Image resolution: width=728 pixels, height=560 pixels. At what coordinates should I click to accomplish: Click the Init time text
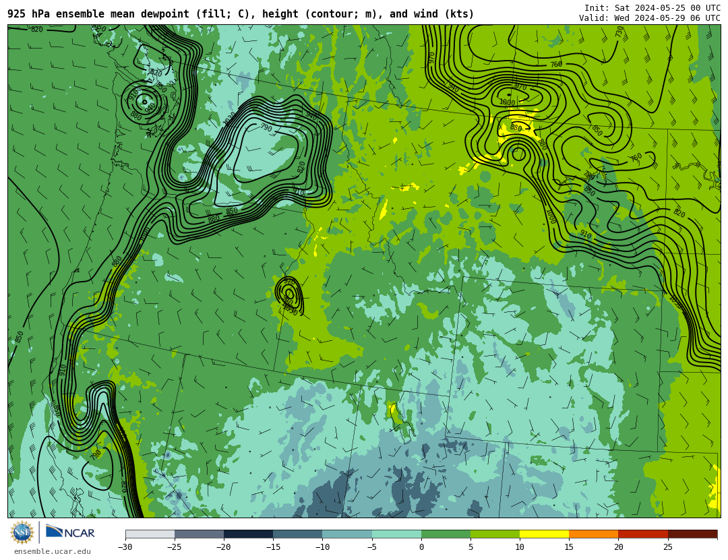(x=653, y=8)
